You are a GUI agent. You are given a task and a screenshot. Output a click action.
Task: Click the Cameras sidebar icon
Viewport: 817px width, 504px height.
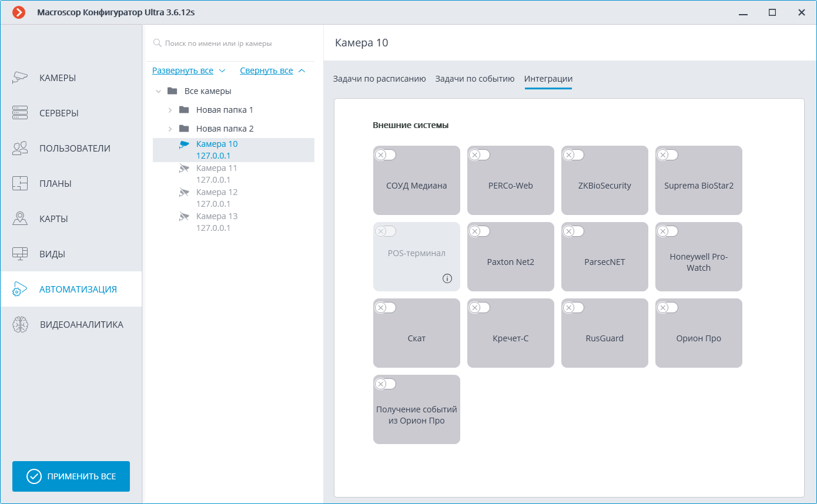(x=20, y=78)
